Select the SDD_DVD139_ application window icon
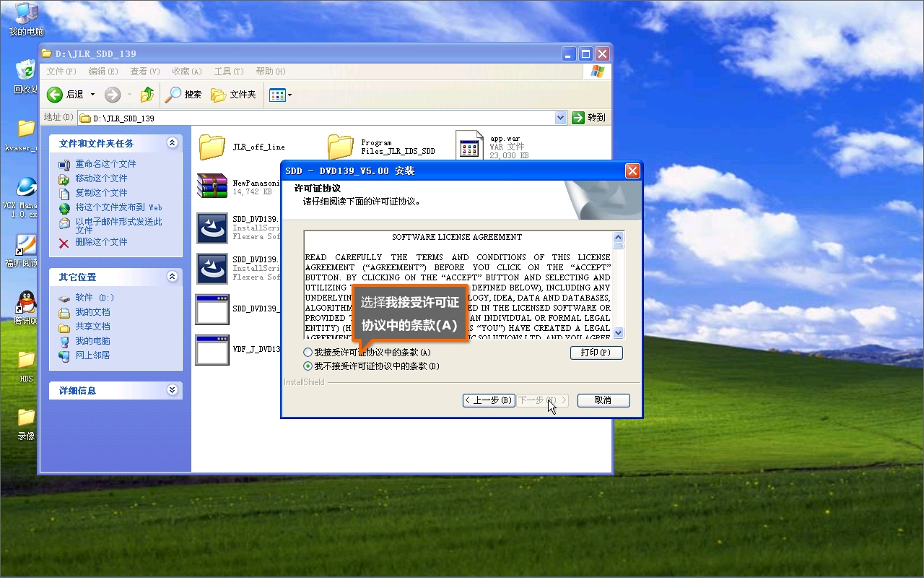 212,309
